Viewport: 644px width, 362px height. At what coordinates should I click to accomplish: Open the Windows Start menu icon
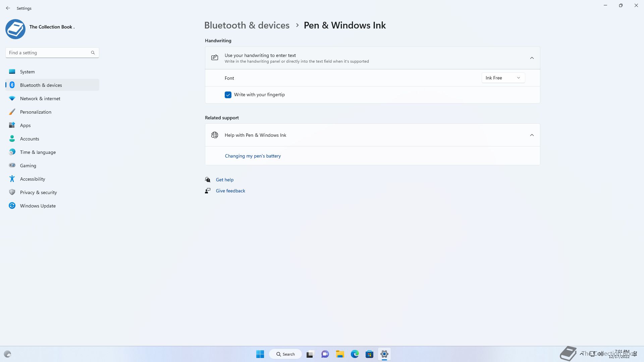(x=260, y=354)
